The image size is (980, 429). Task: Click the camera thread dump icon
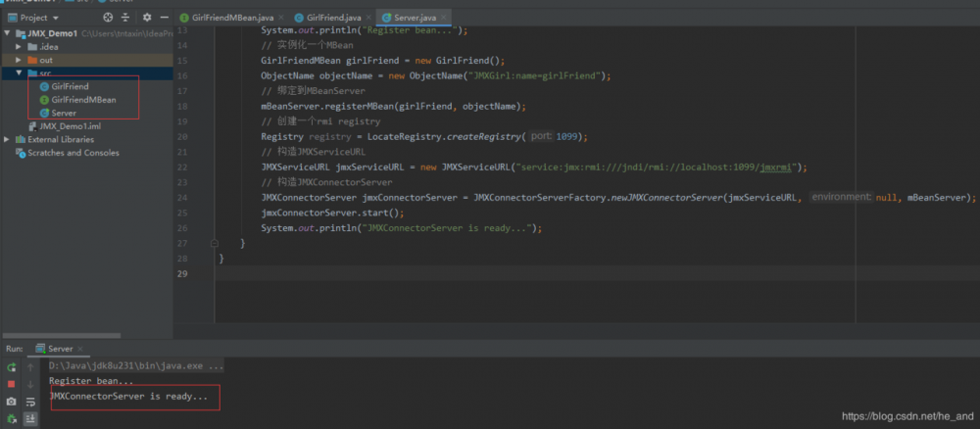(11, 403)
